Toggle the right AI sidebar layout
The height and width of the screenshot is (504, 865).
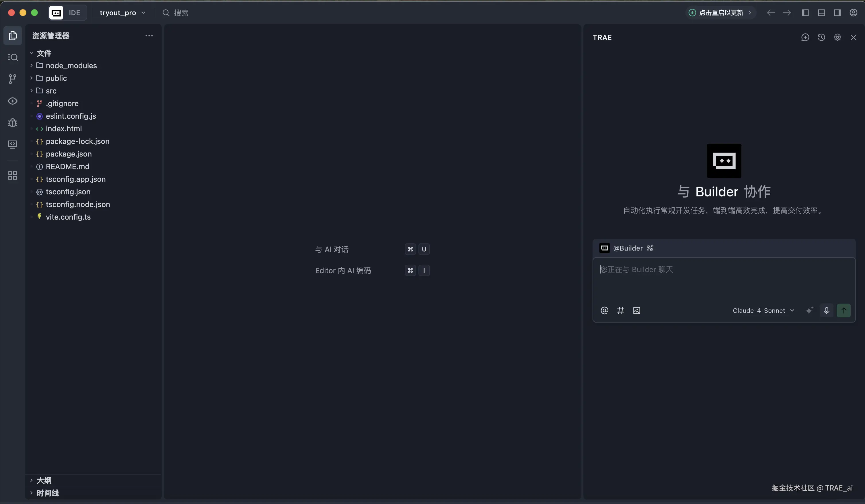tap(837, 13)
